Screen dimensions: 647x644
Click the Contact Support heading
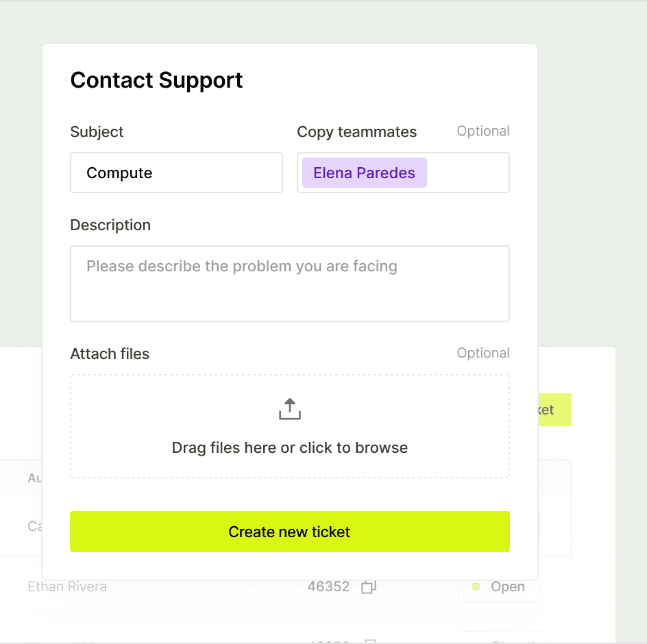(x=156, y=80)
